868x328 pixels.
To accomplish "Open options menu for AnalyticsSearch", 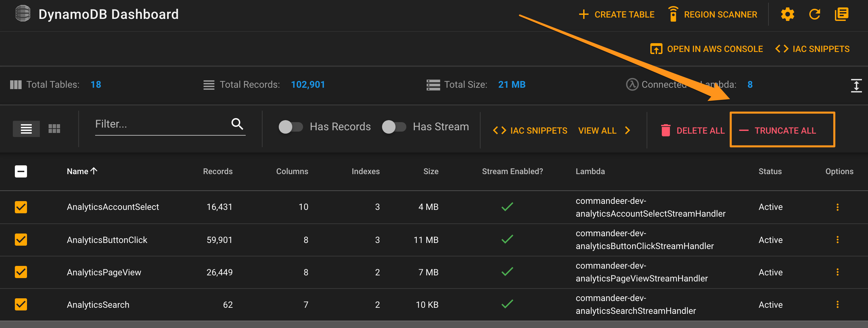I will [x=838, y=304].
